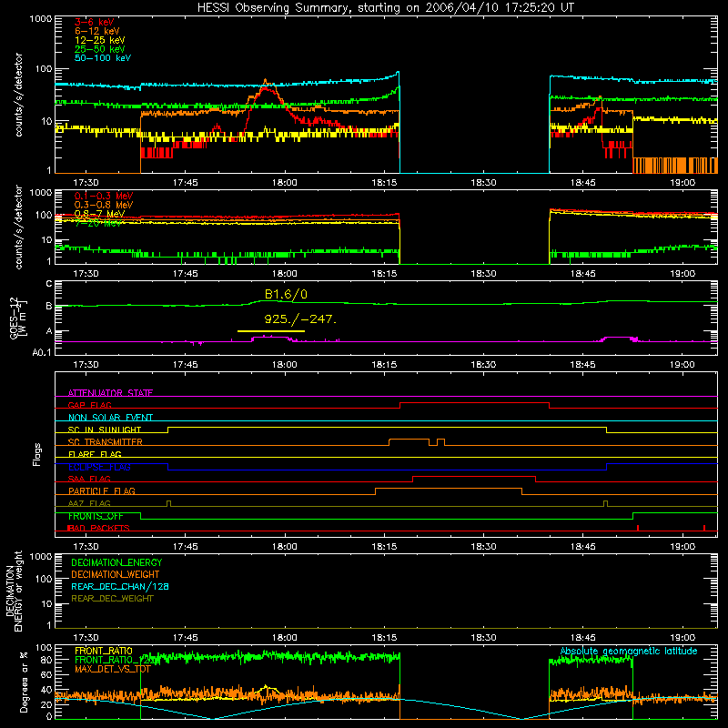
Task: Select the red 3-6 keV legend label
Action: (x=95, y=22)
